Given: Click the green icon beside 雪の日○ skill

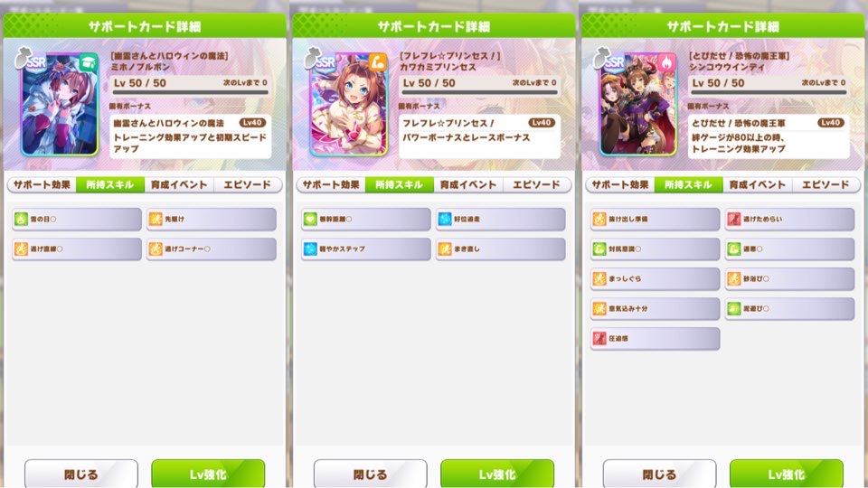Looking at the screenshot, I should tap(21, 219).
